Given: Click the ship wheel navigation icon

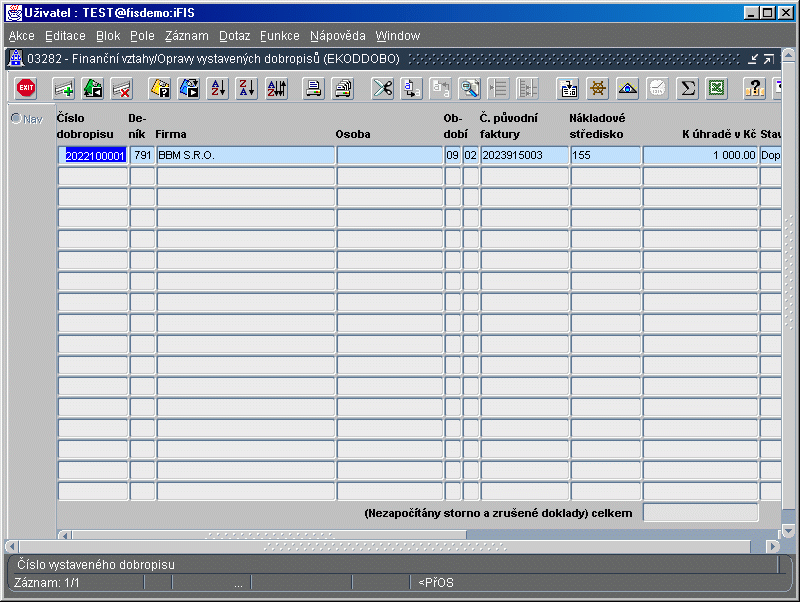Looking at the screenshot, I should pos(598,89).
